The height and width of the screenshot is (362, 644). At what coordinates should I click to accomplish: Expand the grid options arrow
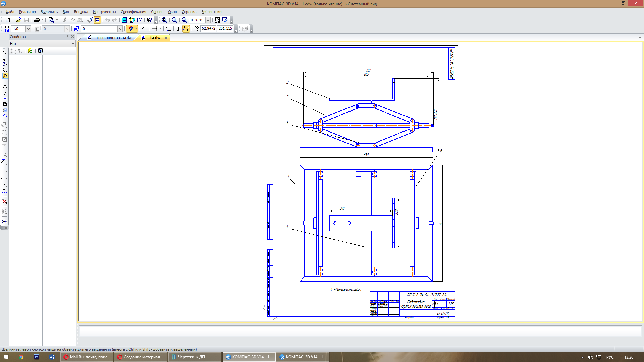click(160, 29)
